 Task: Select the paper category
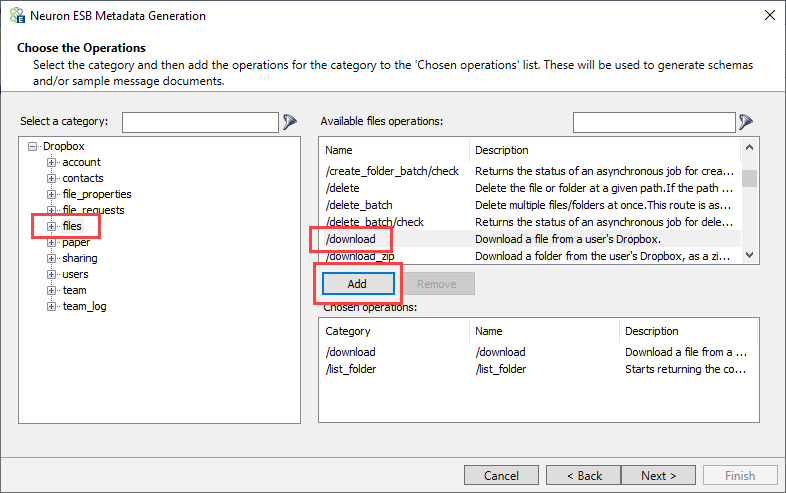point(76,242)
